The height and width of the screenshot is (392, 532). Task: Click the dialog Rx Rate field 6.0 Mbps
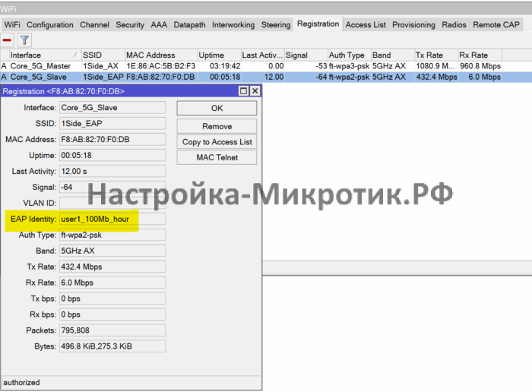[112, 283]
